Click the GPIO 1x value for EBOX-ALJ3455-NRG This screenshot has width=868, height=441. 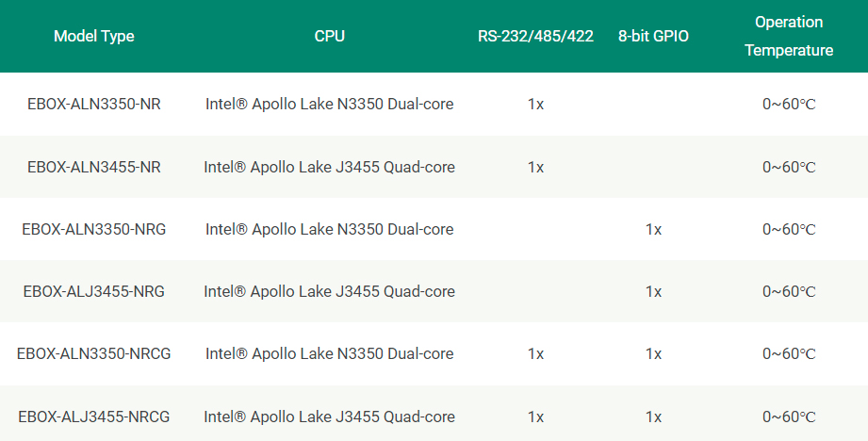click(x=653, y=291)
